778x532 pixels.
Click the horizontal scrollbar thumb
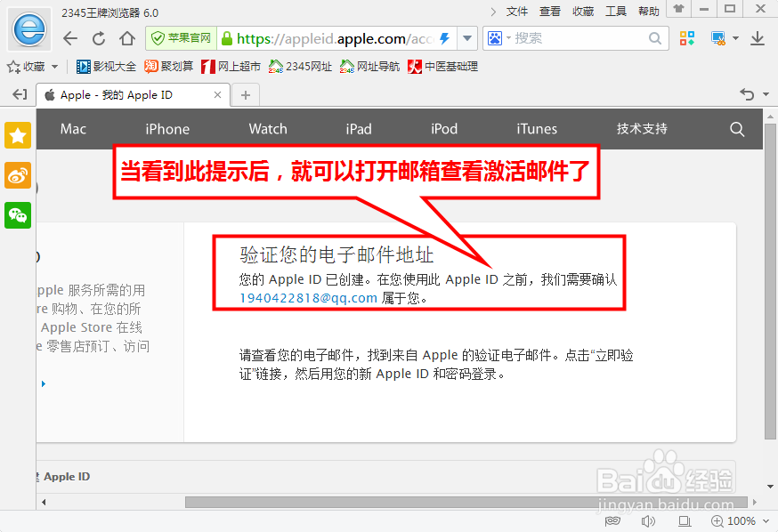pyautogui.click(x=466, y=503)
